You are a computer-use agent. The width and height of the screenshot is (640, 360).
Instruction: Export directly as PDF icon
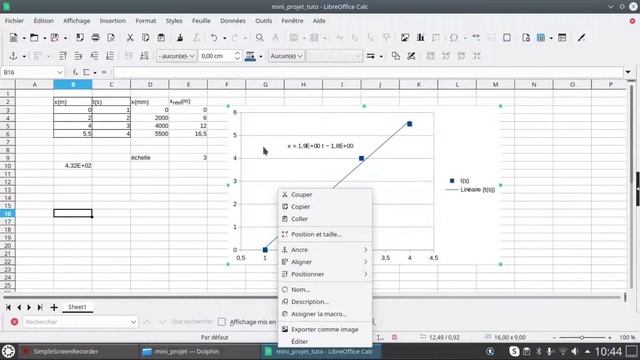tap(80, 38)
